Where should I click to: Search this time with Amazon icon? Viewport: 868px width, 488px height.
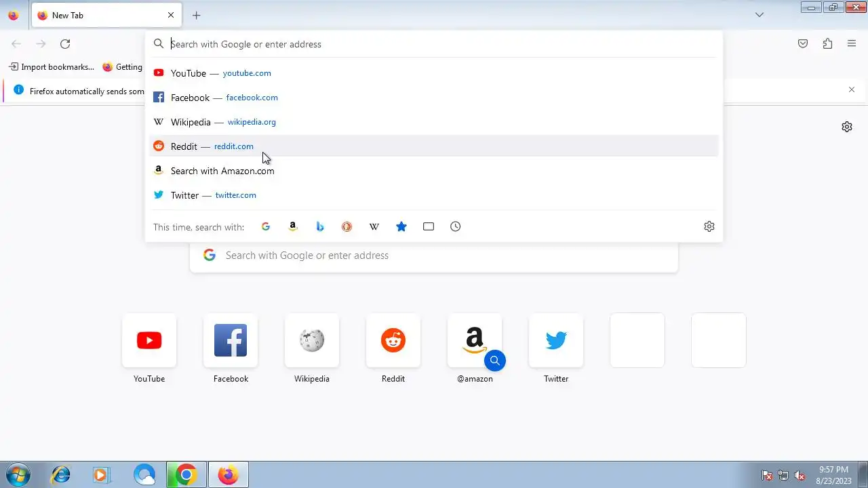[x=293, y=226]
